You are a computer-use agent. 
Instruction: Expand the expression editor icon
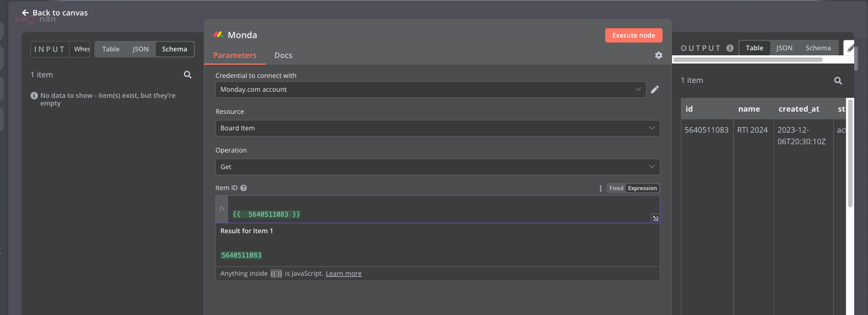coord(655,218)
